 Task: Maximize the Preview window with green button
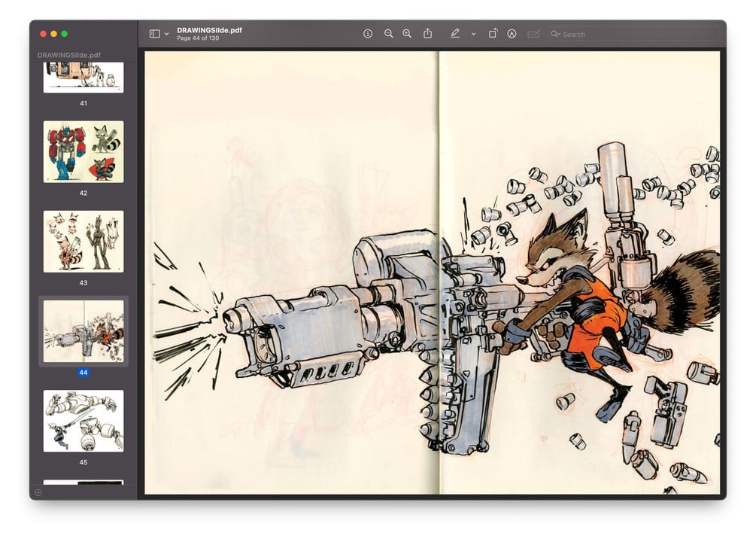coord(64,34)
